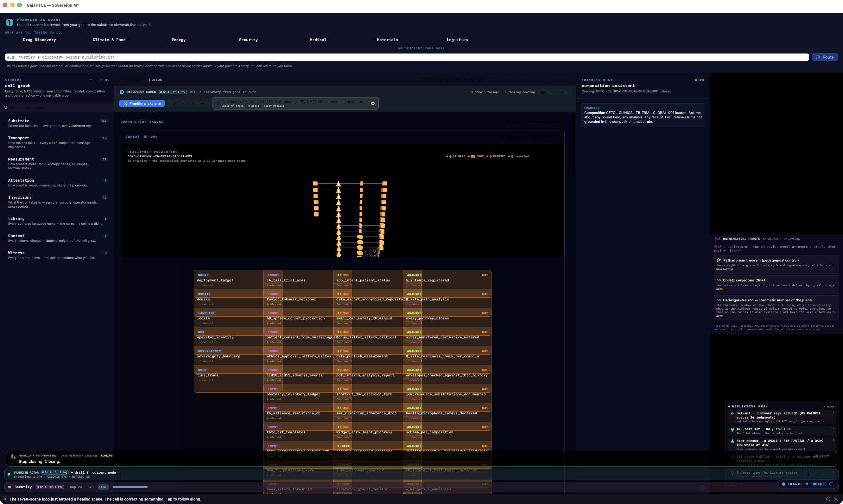The height and width of the screenshot is (504, 843).
Task: Click the Atom census atom icon
Action: tap(732, 441)
